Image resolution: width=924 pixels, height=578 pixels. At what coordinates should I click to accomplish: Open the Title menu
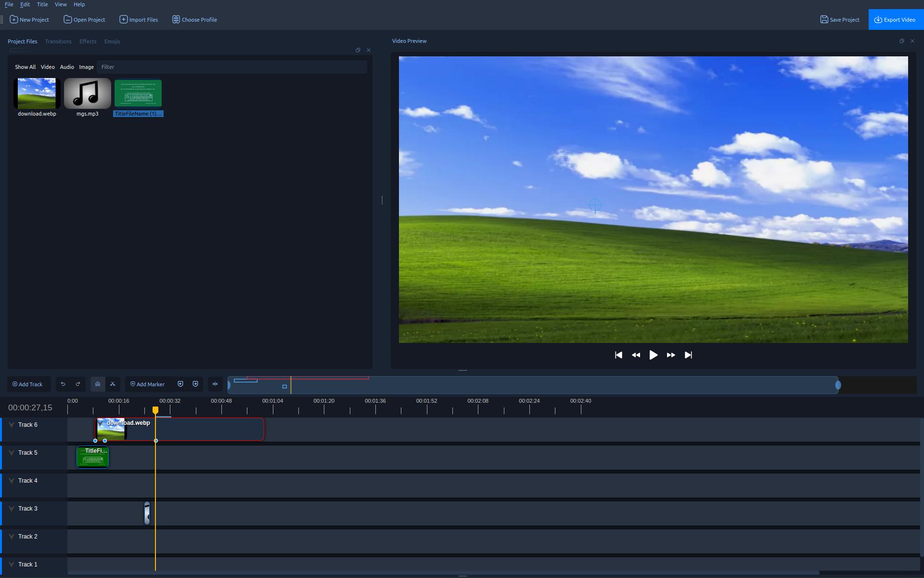[x=42, y=4]
